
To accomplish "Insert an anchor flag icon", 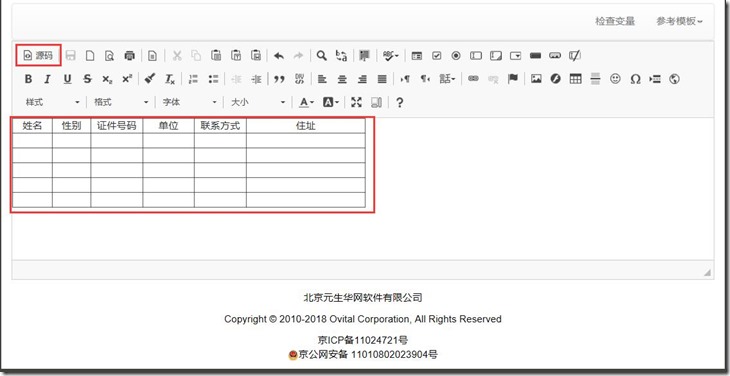I will [x=513, y=79].
